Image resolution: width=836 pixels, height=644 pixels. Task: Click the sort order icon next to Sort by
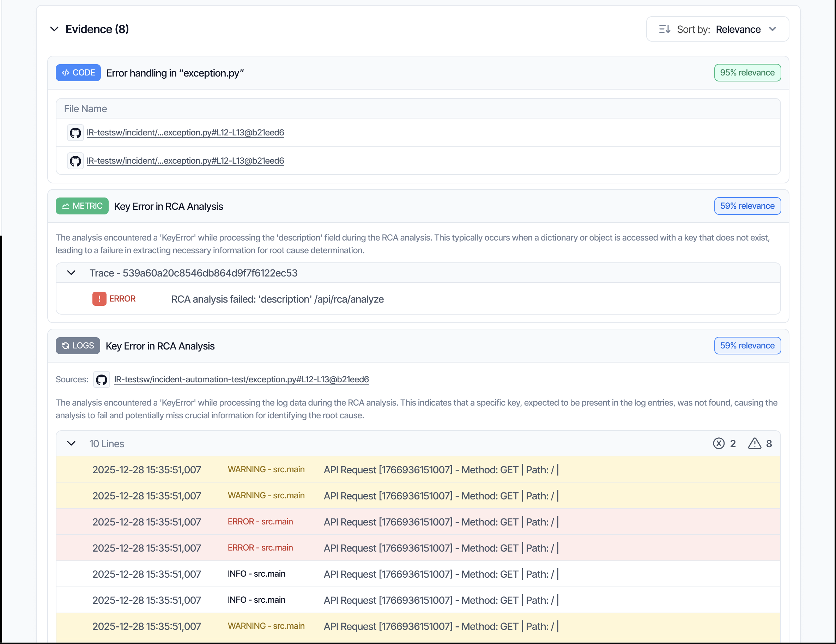[664, 30]
